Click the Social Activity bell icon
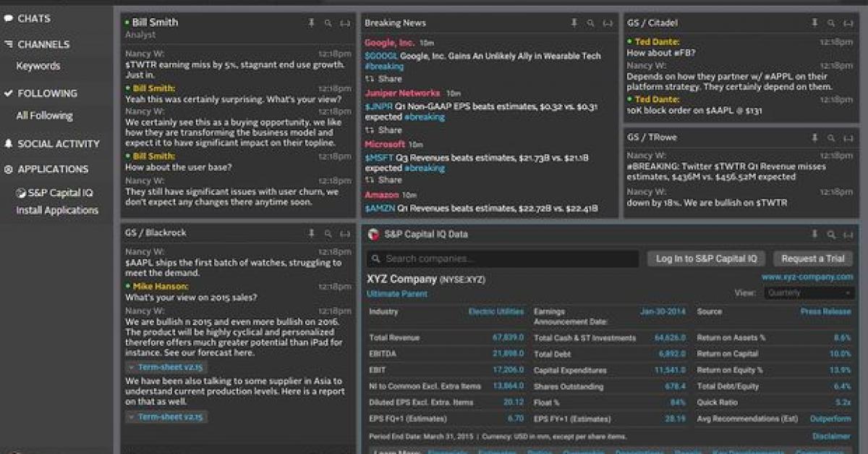Image resolution: width=868 pixels, height=454 pixels. pyautogui.click(x=9, y=143)
